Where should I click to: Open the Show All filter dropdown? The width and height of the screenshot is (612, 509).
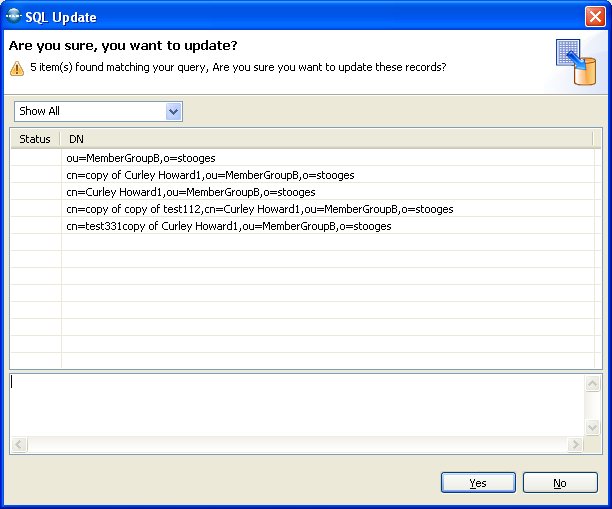174,111
